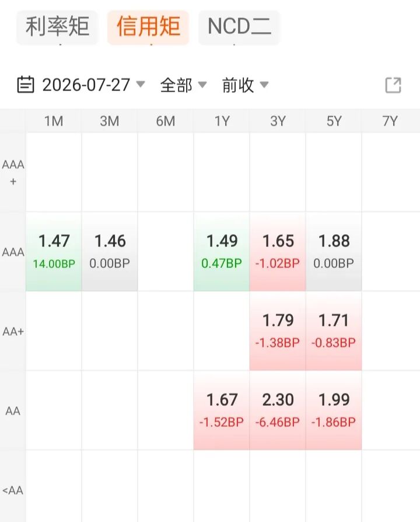
Task: Click the AA+ 5Y cell showing 1.71
Action: 334,331
